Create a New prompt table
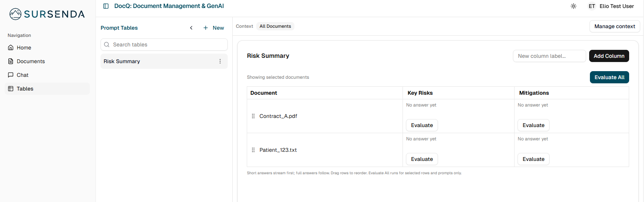The height and width of the screenshot is (202, 644). click(214, 28)
